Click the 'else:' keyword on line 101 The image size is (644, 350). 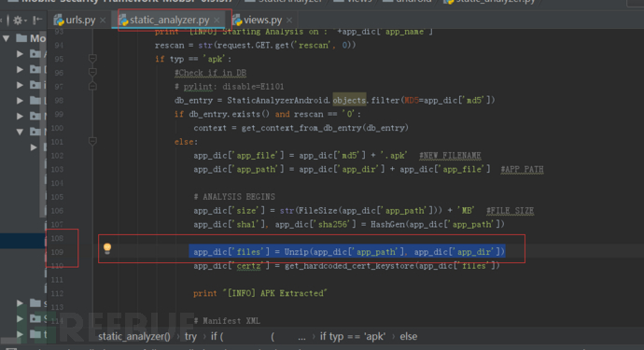(x=186, y=142)
